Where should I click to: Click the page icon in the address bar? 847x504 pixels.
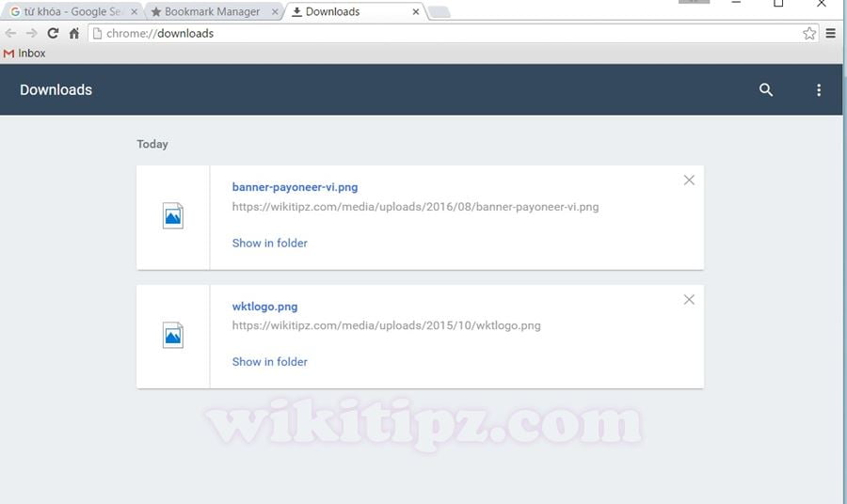[x=97, y=34]
